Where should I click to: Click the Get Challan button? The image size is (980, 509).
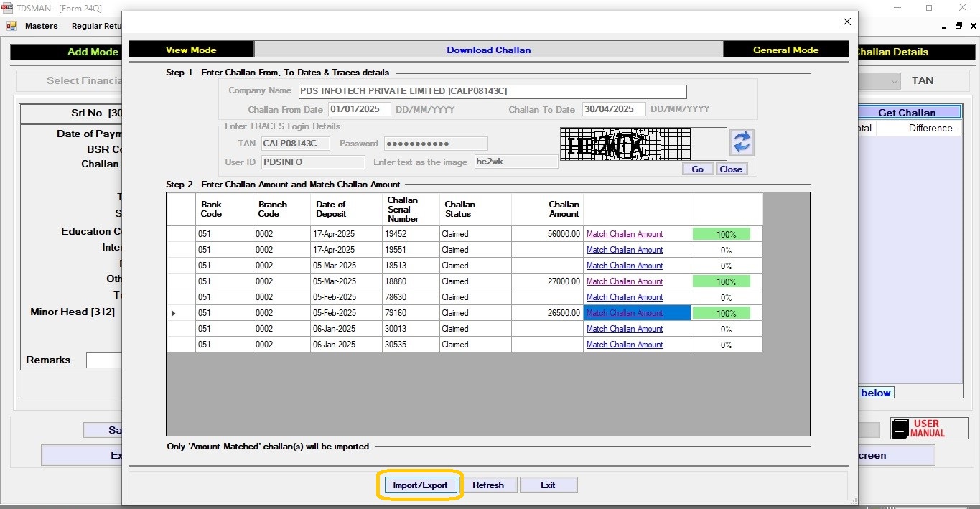point(907,113)
